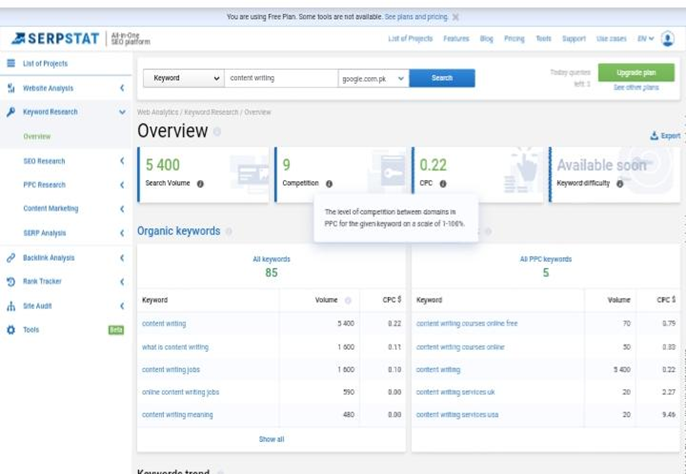
Task: Click info icon next to CPC
Action: pyautogui.click(x=443, y=184)
